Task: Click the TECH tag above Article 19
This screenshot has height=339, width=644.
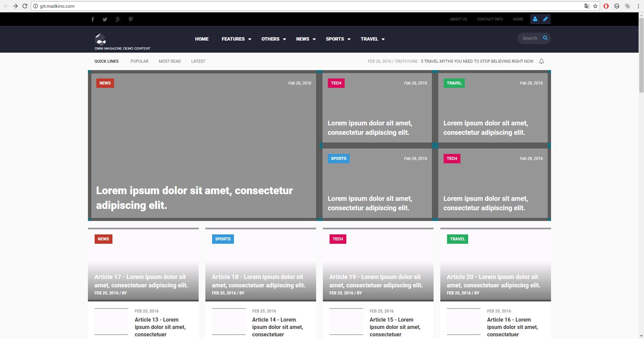Action: pos(338,239)
